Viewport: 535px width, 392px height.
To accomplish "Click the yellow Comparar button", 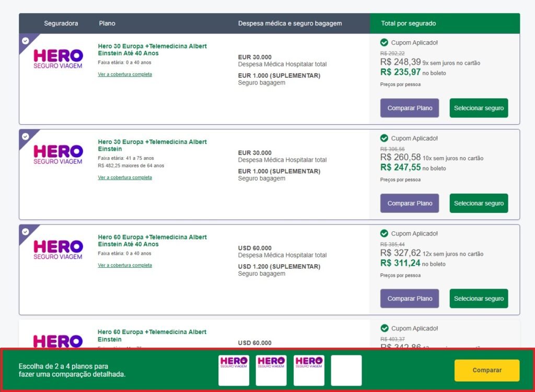I will click(487, 370).
